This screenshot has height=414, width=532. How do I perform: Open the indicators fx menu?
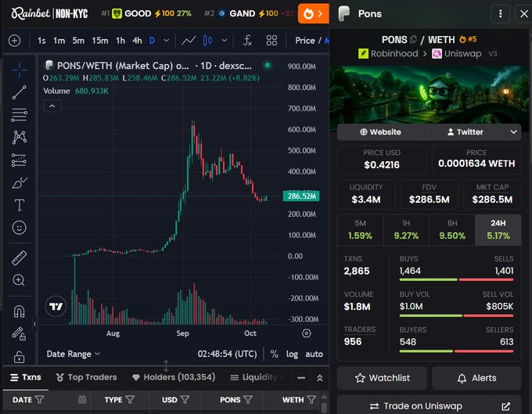click(x=247, y=41)
